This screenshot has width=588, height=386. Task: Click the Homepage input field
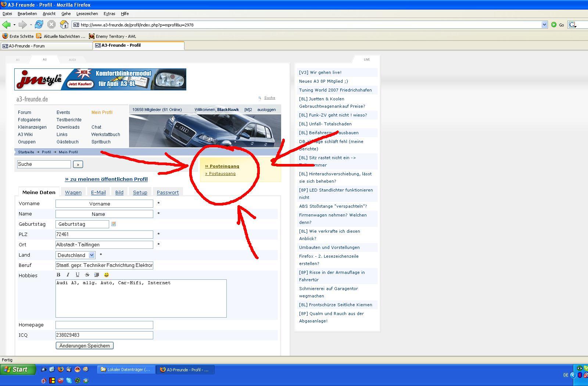pos(104,325)
